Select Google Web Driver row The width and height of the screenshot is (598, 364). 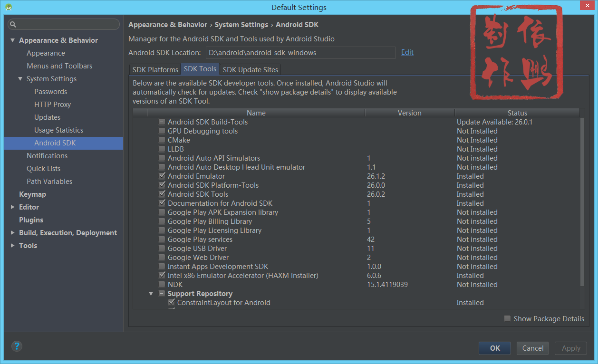pos(357,258)
